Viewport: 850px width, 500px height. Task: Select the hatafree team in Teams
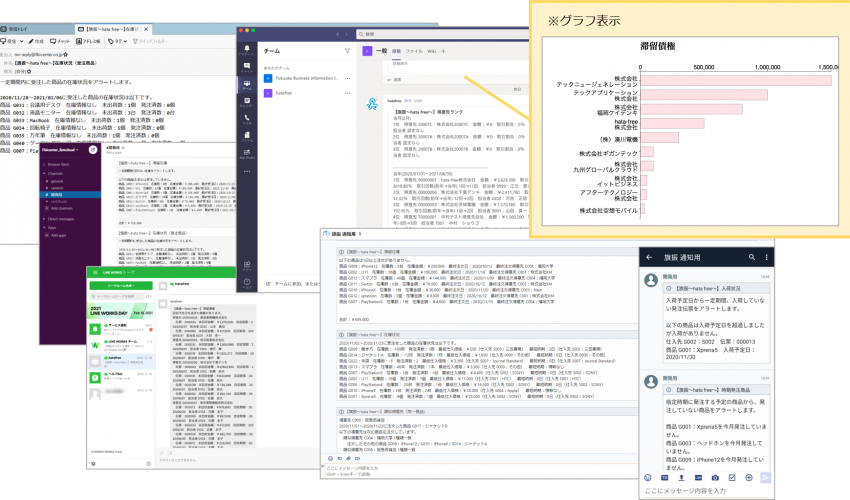(x=278, y=93)
